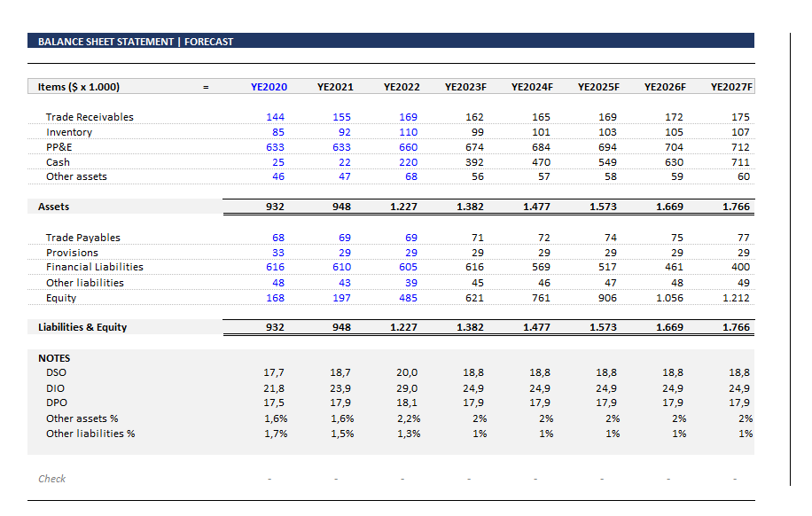
Task: Select the YE2020 column header
Action: click(x=269, y=87)
